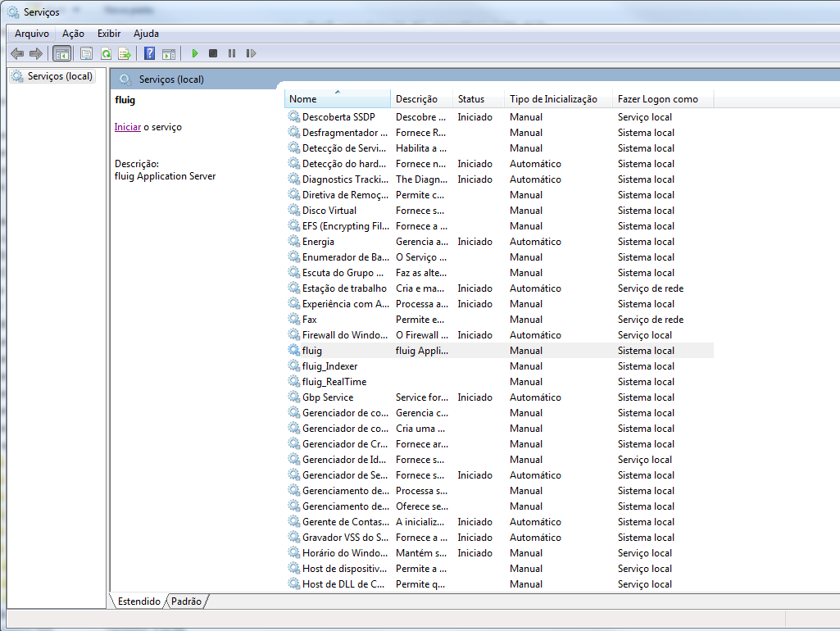Click the gear icon of fluig_RealTime
This screenshot has width=840, height=631.
294,381
